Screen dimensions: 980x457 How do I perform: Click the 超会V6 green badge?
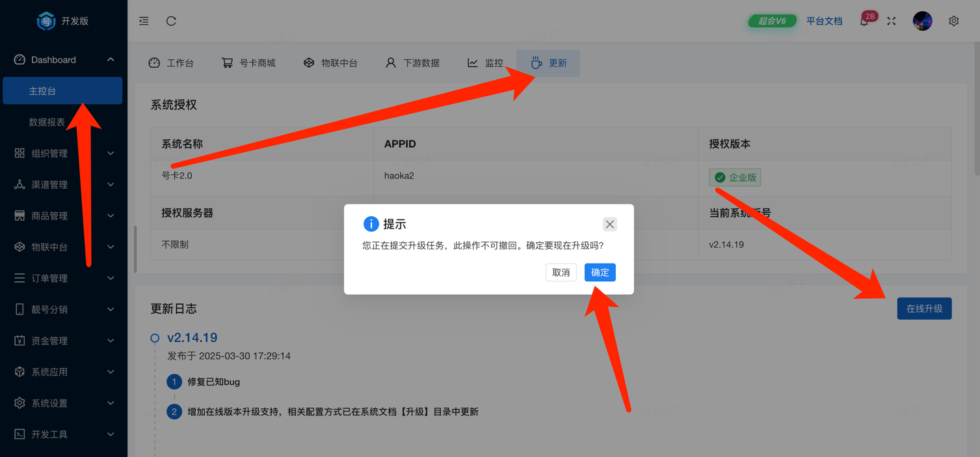tap(772, 21)
